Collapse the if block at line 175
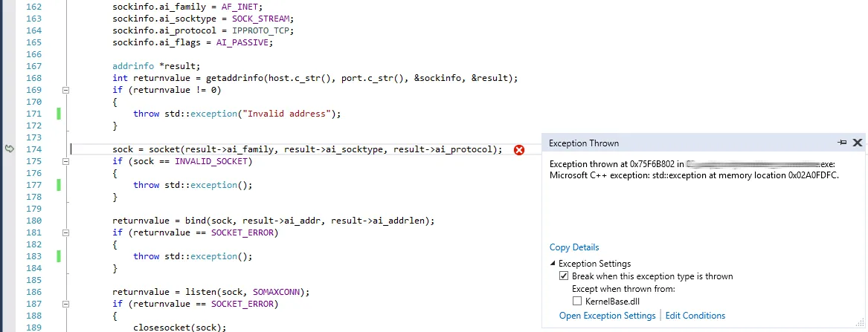This screenshot has height=332, width=868. pos(65,161)
